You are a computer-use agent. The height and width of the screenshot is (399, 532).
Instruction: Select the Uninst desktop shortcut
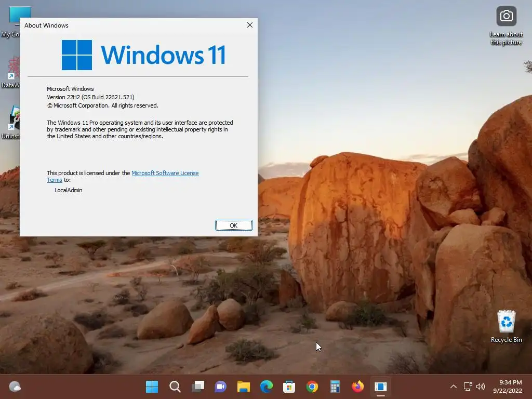click(10, 123)
